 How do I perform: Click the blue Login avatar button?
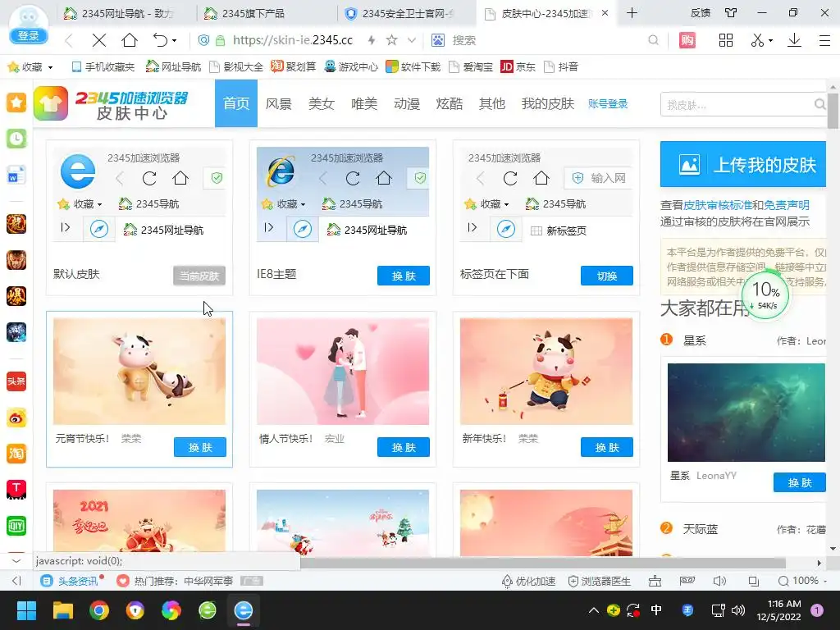tap(29, 35)
